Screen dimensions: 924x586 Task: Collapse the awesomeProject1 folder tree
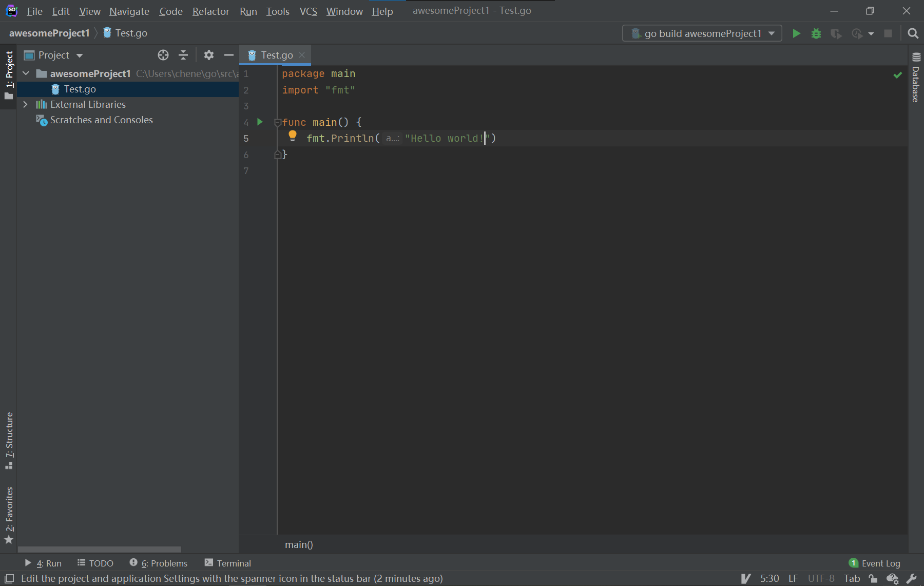pyautogui.click(x=26, y=73)
